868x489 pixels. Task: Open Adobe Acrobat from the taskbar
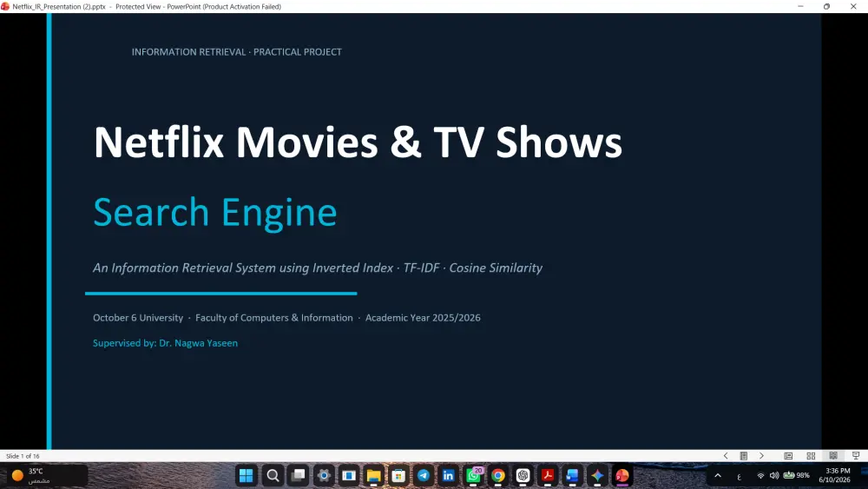(548, 475)
